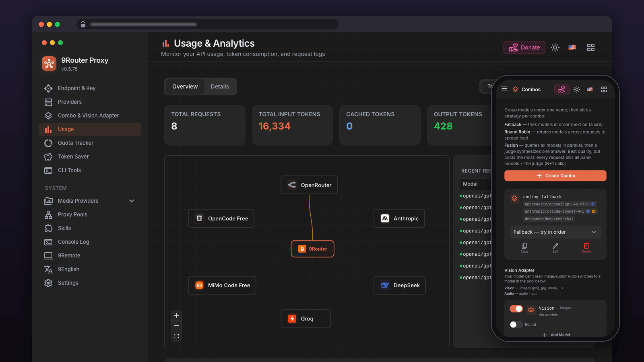Click the Donate button
644x362 pixels.
coord(524,47)
